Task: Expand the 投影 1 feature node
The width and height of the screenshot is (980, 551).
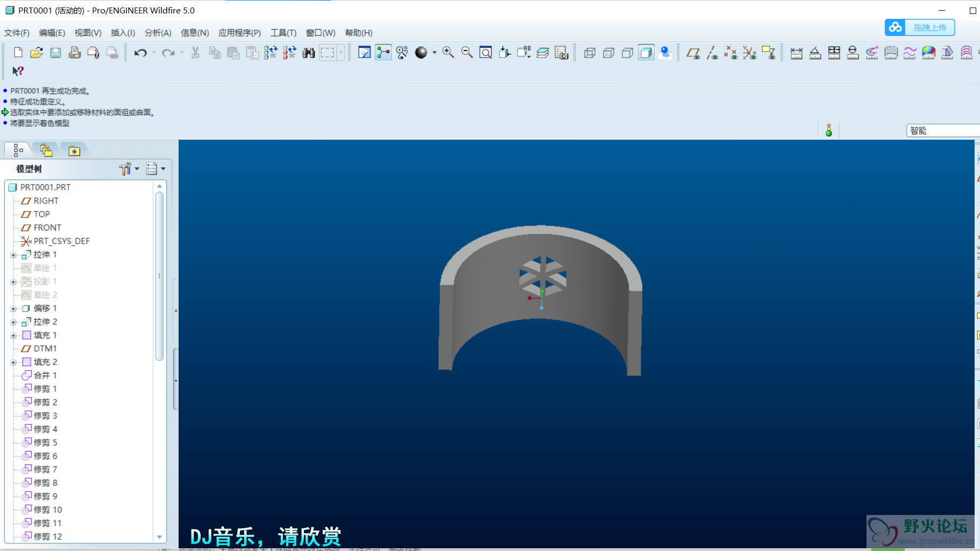Action: pyautogui.click(x=13, y=282)
